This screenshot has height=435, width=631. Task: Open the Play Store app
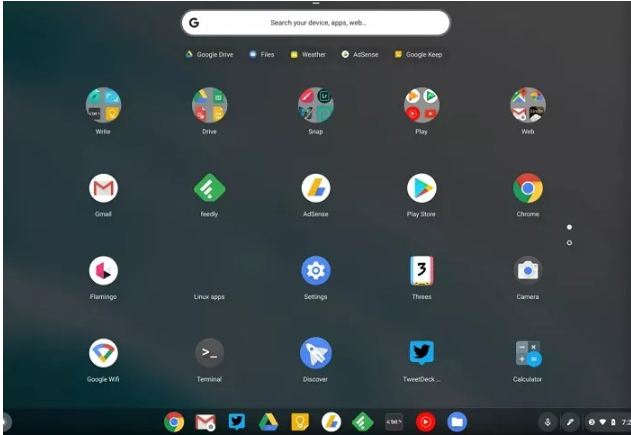click(x=421, y=188)
